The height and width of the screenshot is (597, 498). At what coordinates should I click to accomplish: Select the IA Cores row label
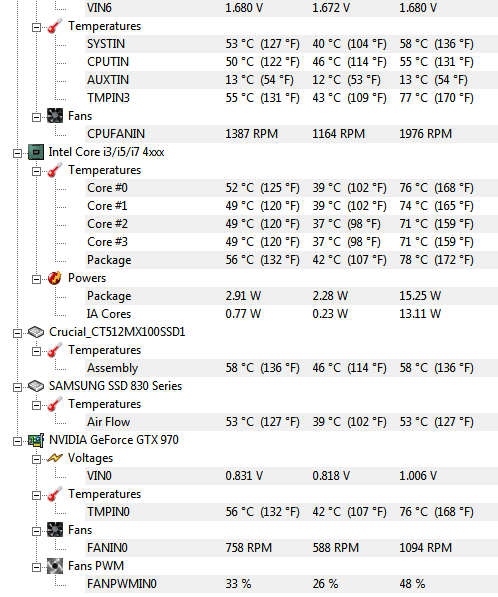pos(109,314)
